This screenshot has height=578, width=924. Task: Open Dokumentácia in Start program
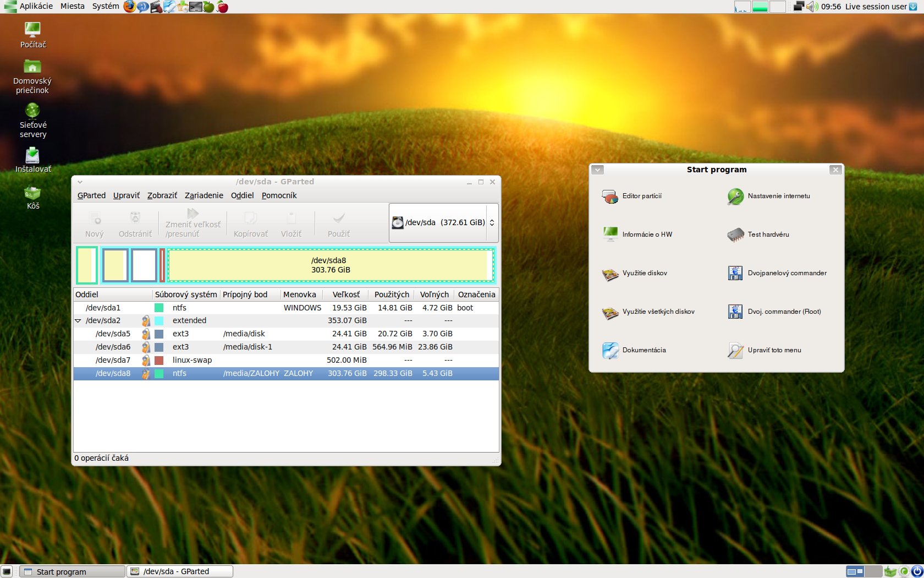634,350
